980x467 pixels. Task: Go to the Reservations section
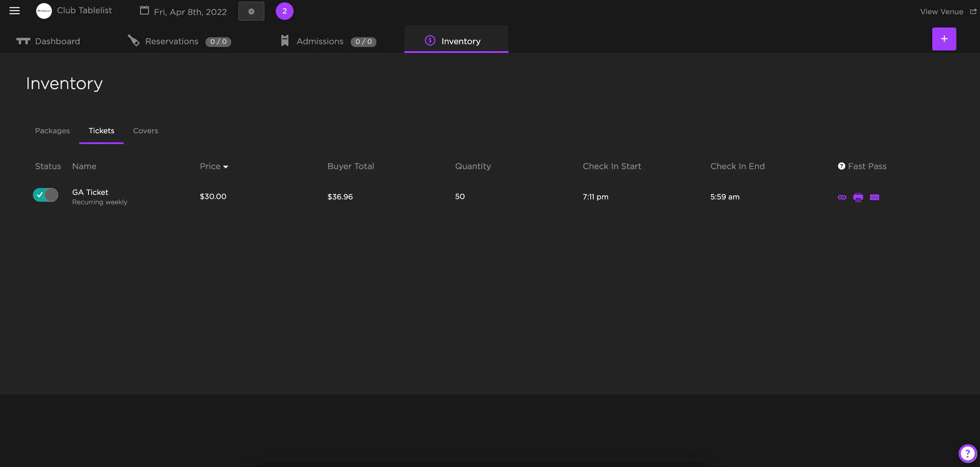pos(171,41)
